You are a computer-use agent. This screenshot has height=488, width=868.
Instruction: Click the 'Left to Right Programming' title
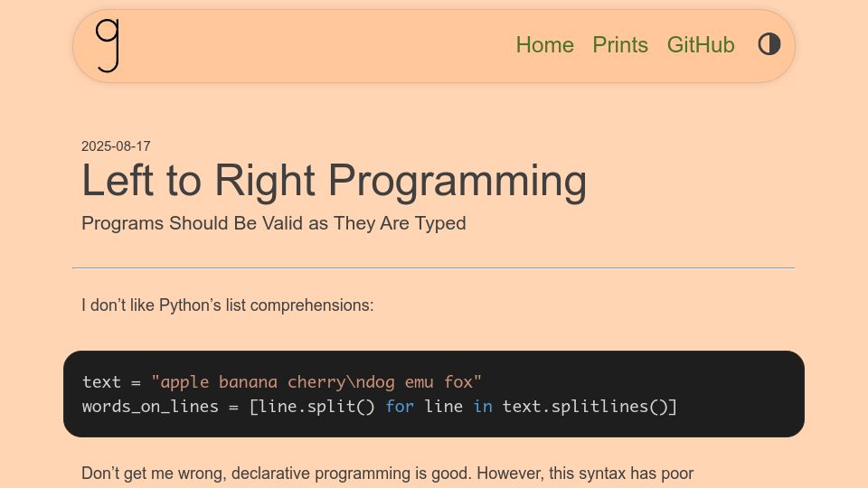coord(334,181)
